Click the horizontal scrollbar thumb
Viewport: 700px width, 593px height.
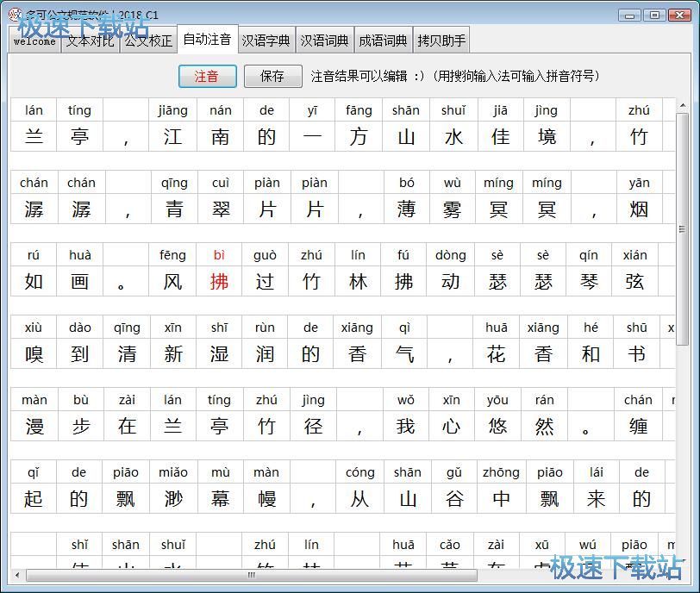click(x=250, y=575)
